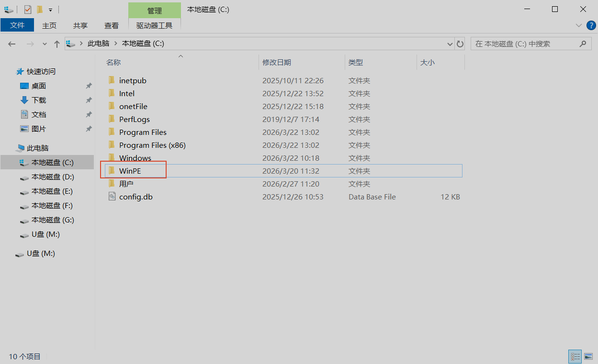This screenshot has width=598, height=364.
Task: Click the Back navigation arrow
Action: (x=12, y=44)
